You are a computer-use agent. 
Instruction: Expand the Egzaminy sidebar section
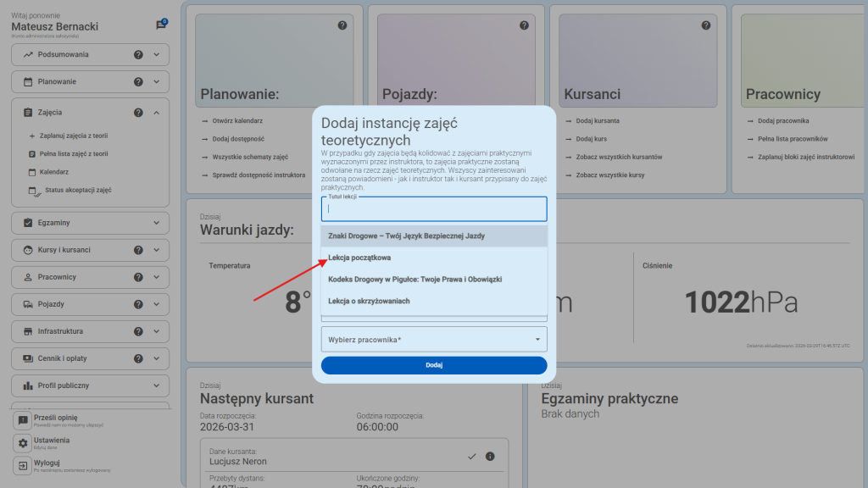pyautogui.click(x=156, y=223)
